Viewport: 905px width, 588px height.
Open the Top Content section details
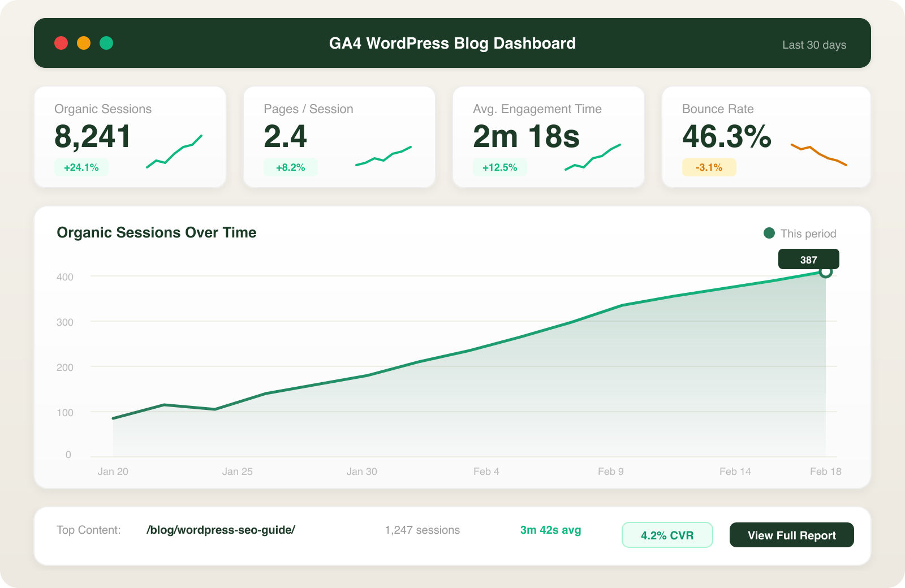point(89,530)
